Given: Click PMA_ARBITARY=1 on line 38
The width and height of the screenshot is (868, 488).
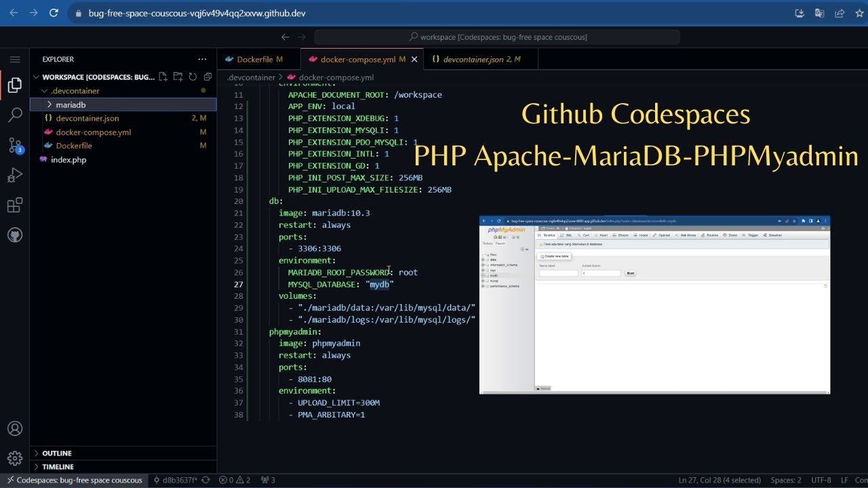Looking at the screenshot, I should tap(332, 414).
